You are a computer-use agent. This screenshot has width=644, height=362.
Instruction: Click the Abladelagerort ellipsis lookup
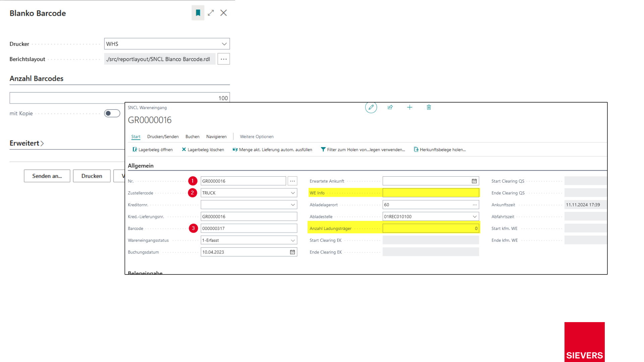[475, 205]
